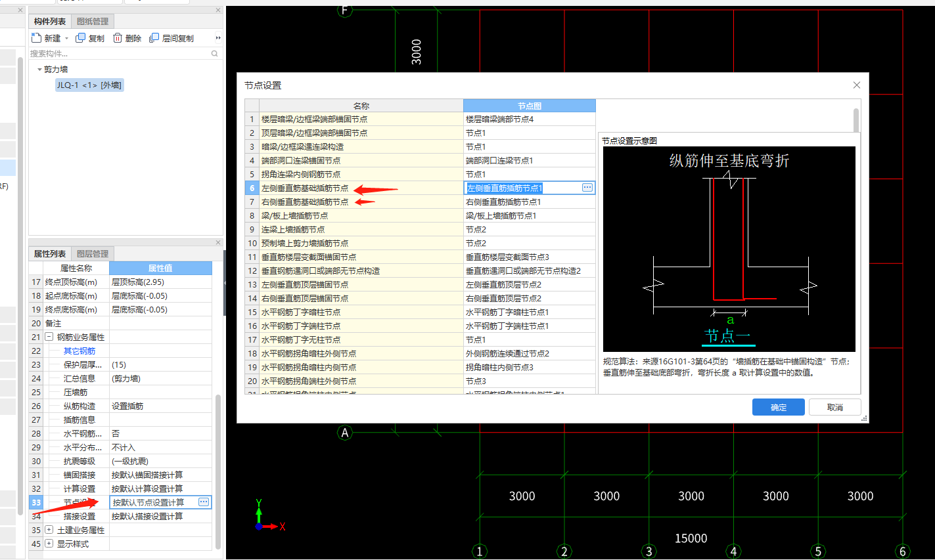Close the component list panel
This screenshot has height=560, width=935.
click(x=218, y=11)
